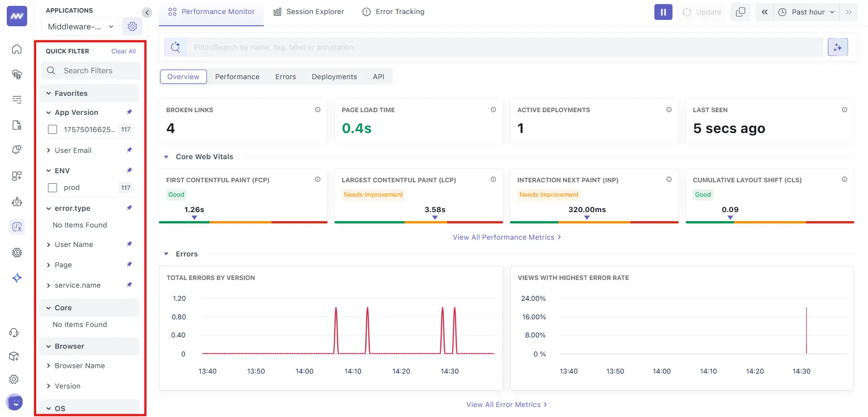The width and height of the screenshot is (868, 417).
Task: Check the 17575016625 App Version filter
Action: coord(52,129)
